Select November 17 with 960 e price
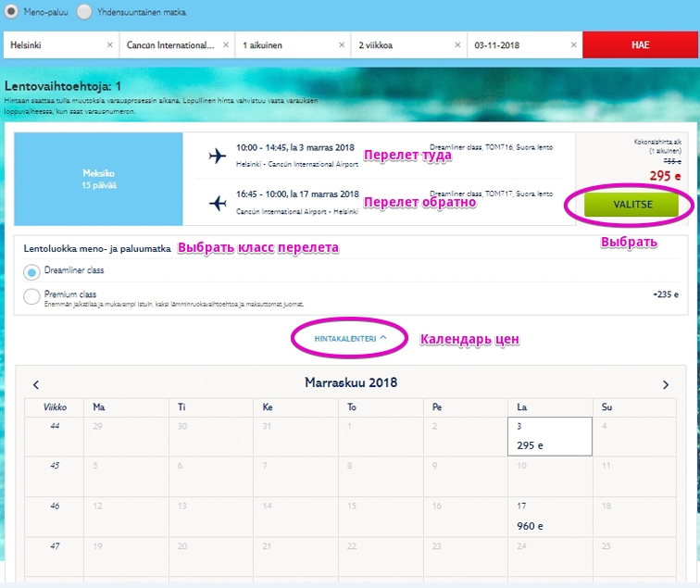 click(x=550, y=517)
